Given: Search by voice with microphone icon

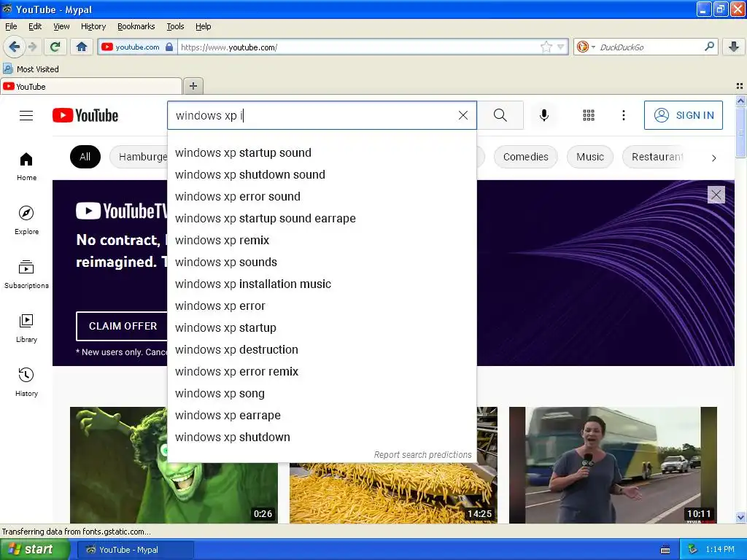Looking at the screenshot, I should [543, 115].
